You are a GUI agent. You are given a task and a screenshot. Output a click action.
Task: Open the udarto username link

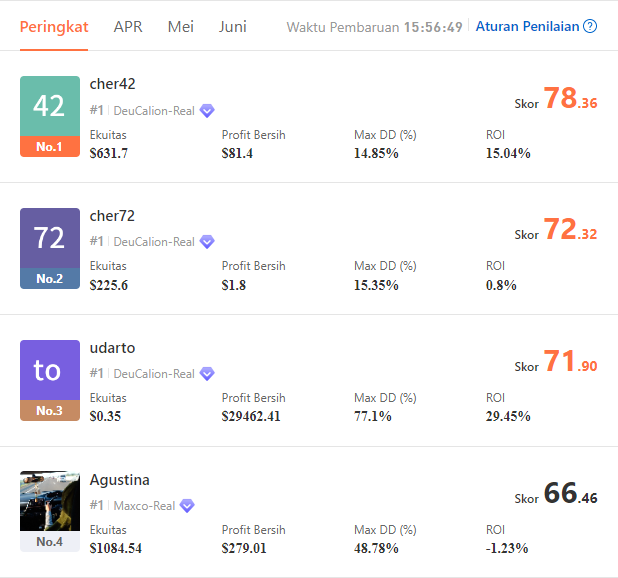coord(112,348)
